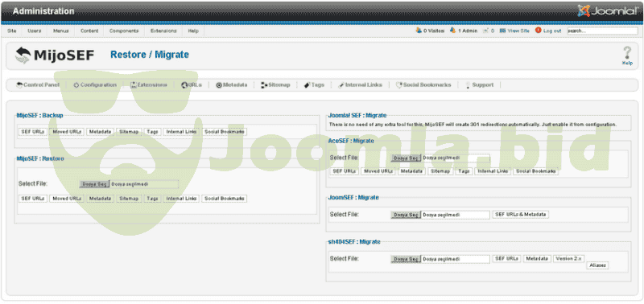Open MijoSEF Extensions submenu item

(149, 85)
